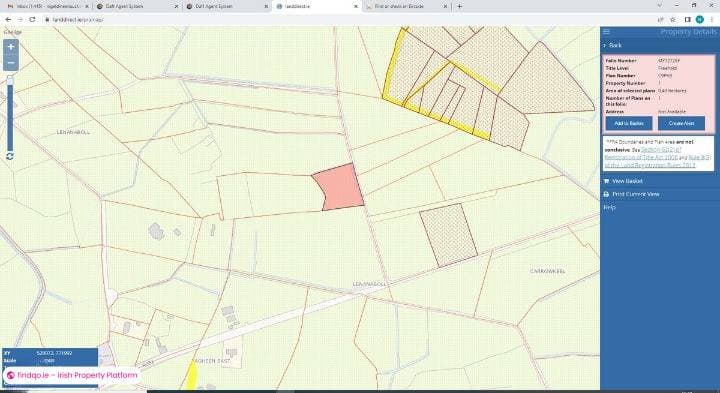Open the Chrome profile avatar
720x393 pixels.
tap(699, 19)
